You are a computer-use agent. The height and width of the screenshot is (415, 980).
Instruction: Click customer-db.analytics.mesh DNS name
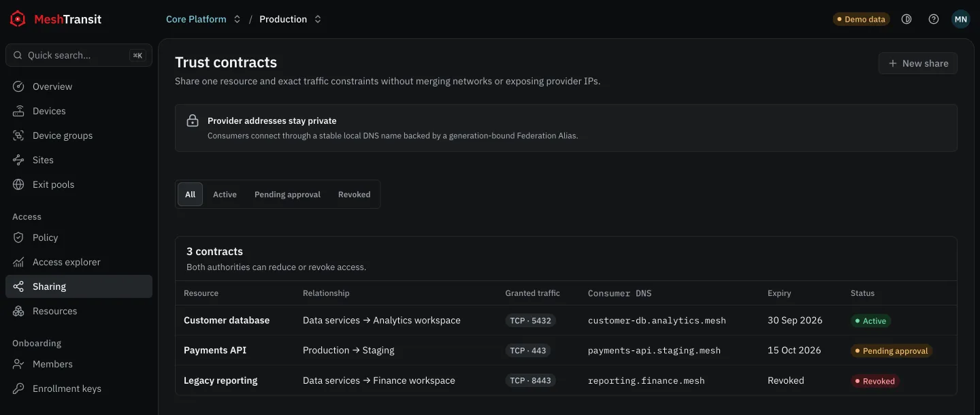pos(657,320)
